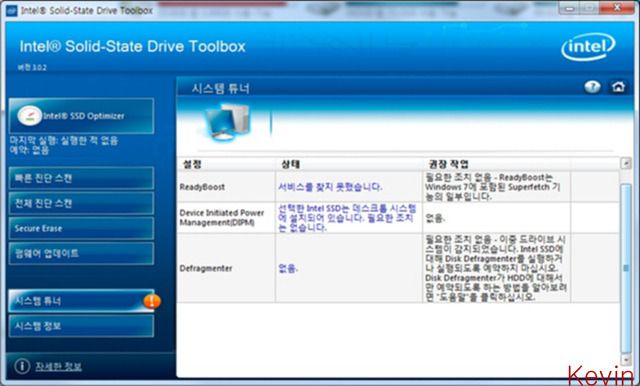Start 빠른 진단 스캔
Image resolution: width=640 pixels, height=386 pixels.
81,178
